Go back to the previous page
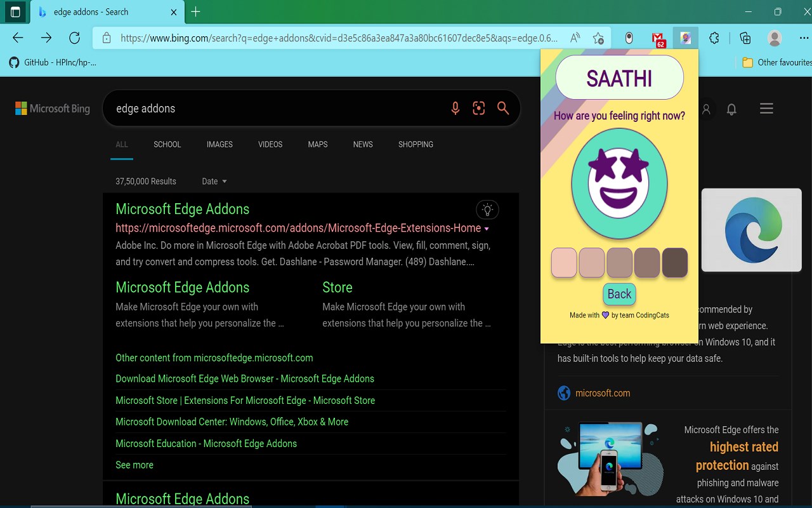Viewport: 812px width, 508px height. pos(18,38)
